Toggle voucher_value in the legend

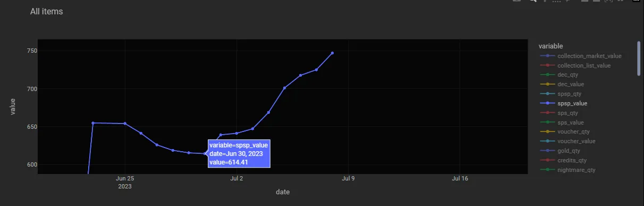tap(567, 141)
